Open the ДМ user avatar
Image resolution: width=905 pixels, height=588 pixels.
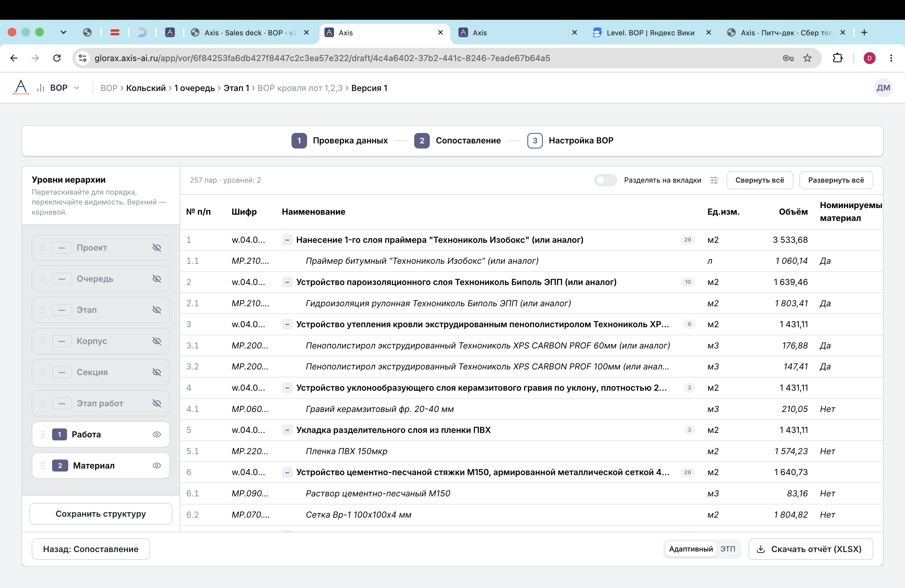tap(883, 88)
